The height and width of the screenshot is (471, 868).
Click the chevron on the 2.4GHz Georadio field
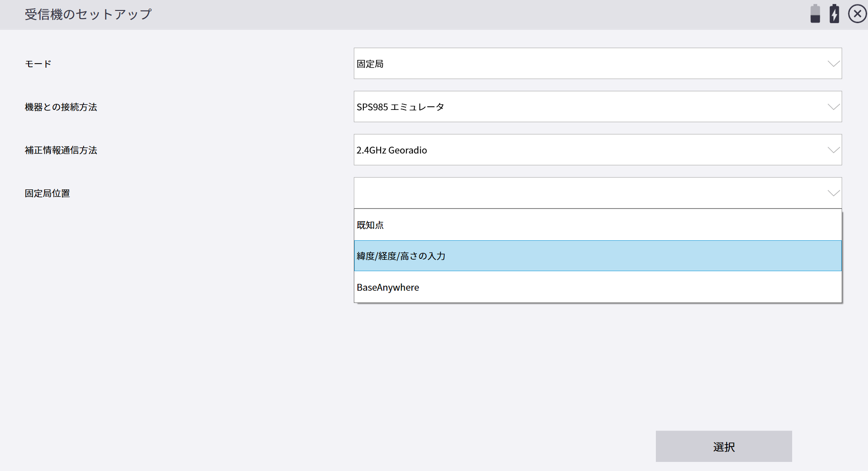833,150
